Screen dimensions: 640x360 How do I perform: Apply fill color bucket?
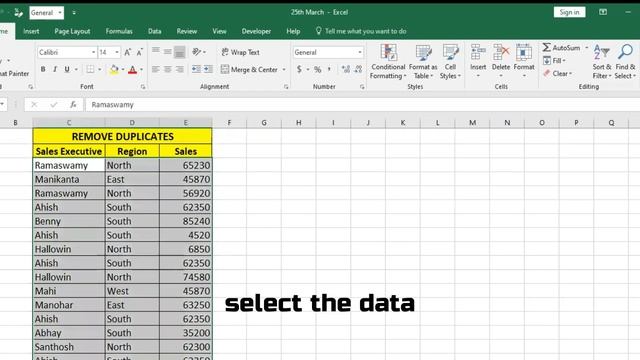click(114, 70)
